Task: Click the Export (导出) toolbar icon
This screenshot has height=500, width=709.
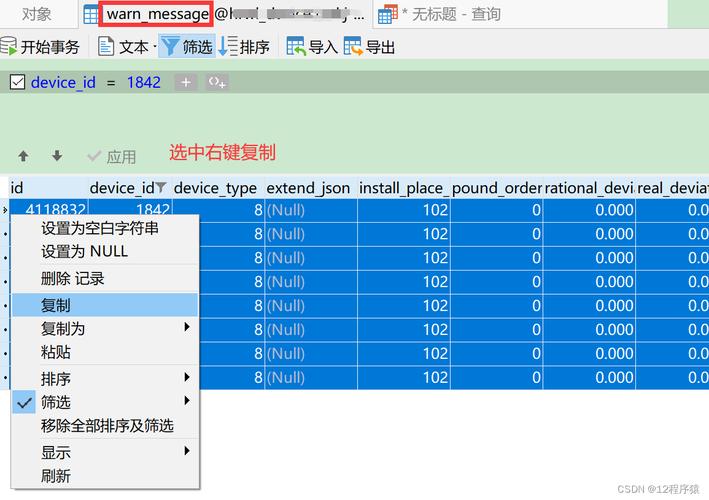Action: click(353, 47)
